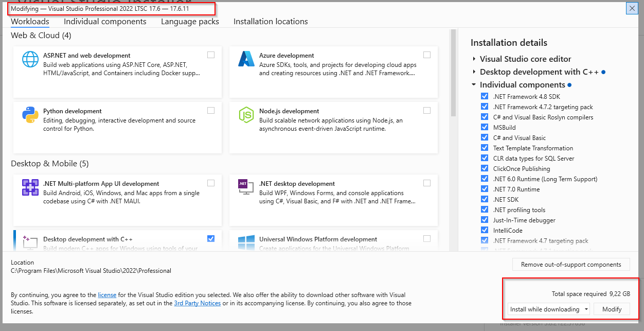The image size is (644, 331).
Task: Click the Installation details heading
Action: point(509,43)
